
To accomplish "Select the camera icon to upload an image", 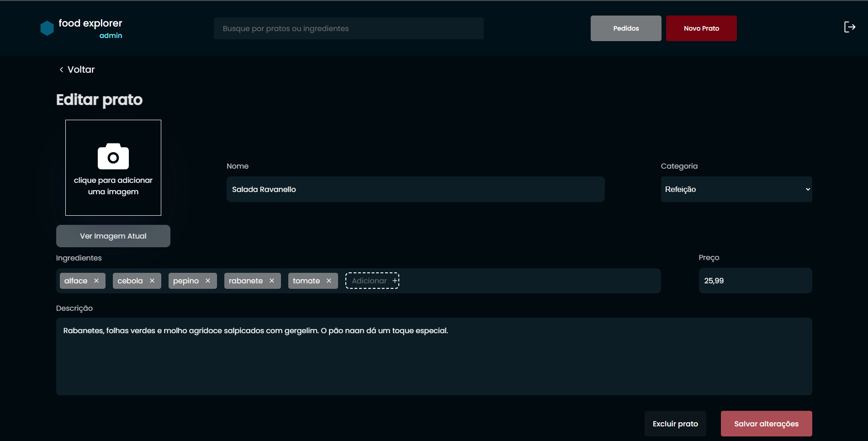I will pyautogui.click(x=113, y=156).
